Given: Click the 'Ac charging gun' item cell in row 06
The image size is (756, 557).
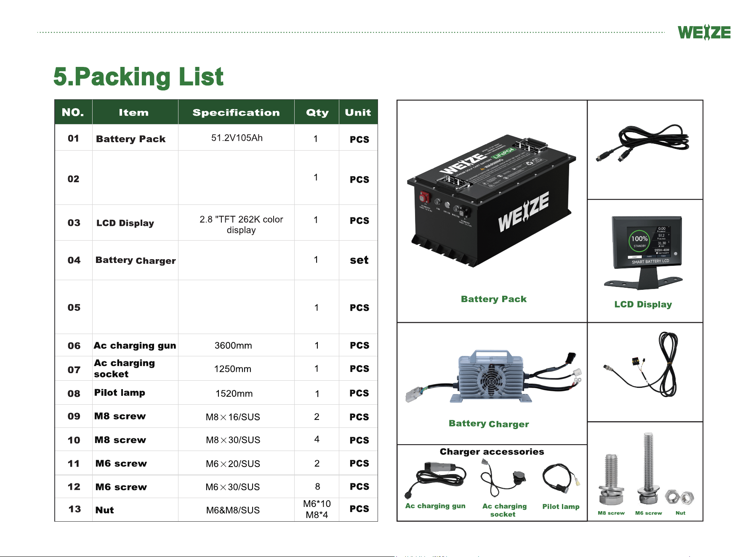Looking at the screenshot, I should (135, 345).
